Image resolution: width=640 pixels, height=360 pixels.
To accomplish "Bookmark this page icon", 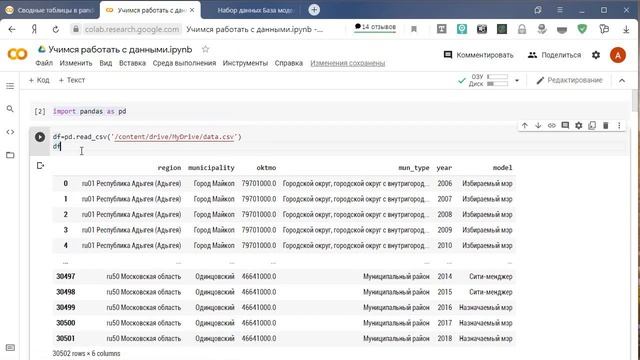I will pos(414,29).
